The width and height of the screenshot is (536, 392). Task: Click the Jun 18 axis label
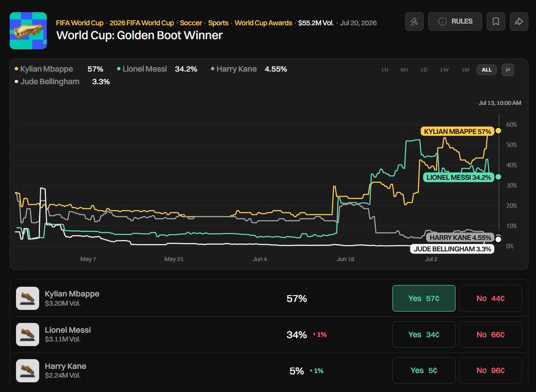pos(346,259)
